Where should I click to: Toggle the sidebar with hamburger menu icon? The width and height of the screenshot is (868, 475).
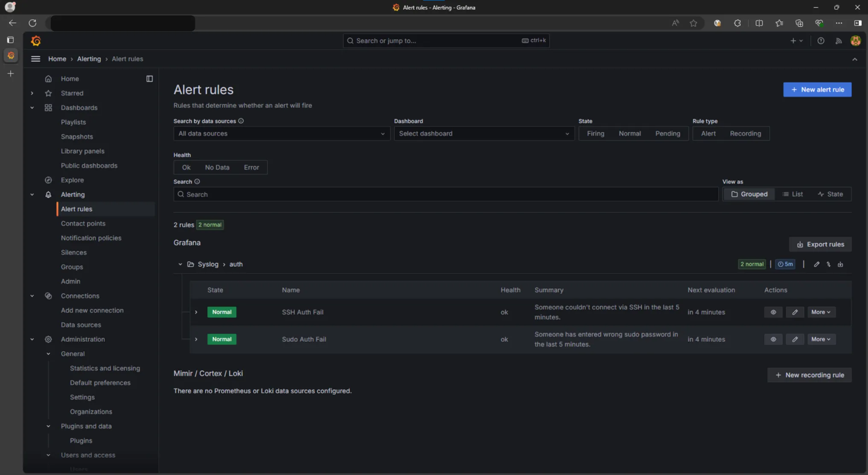pyautogui.click(x=35, y=58)
